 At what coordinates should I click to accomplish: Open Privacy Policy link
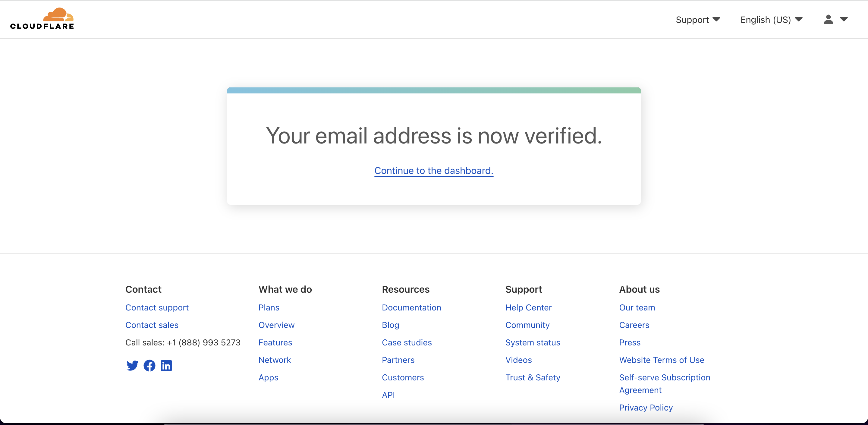[646, 408]
